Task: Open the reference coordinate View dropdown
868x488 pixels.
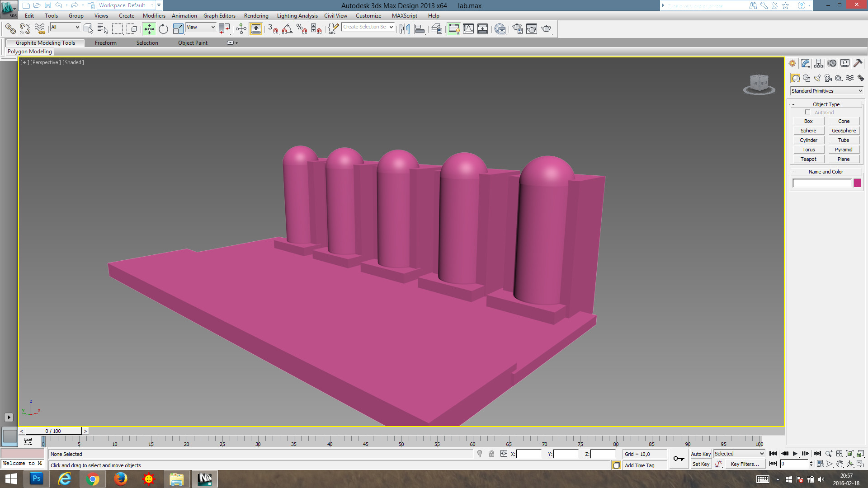Action: click(x=201, y=27)
